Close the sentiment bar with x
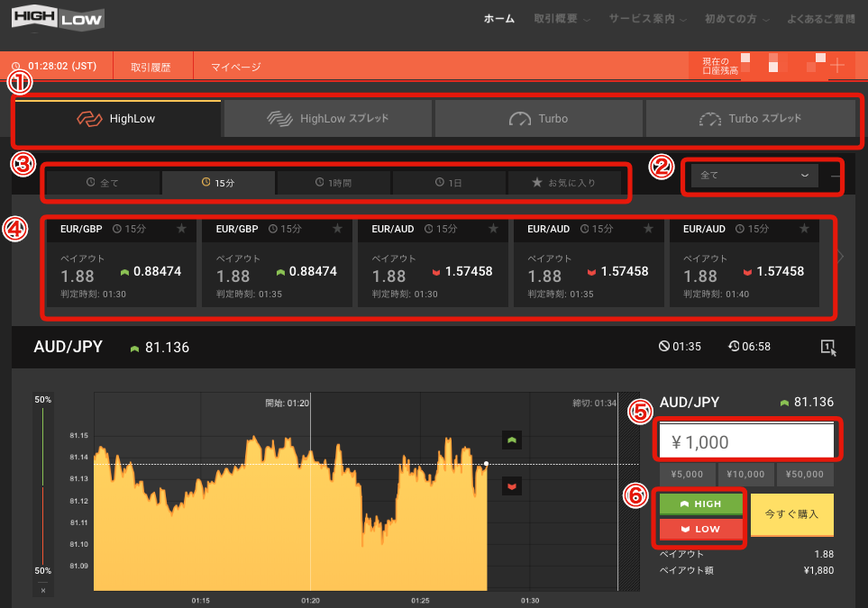The height and width of the screenshot is (608, 868). [x=43, y=590]
